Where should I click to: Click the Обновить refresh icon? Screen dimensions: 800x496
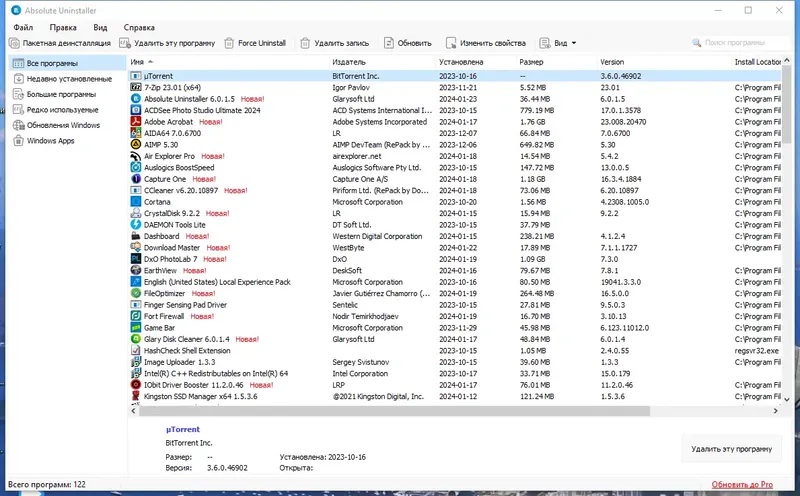pyautogui.click(x=389, y=43)
